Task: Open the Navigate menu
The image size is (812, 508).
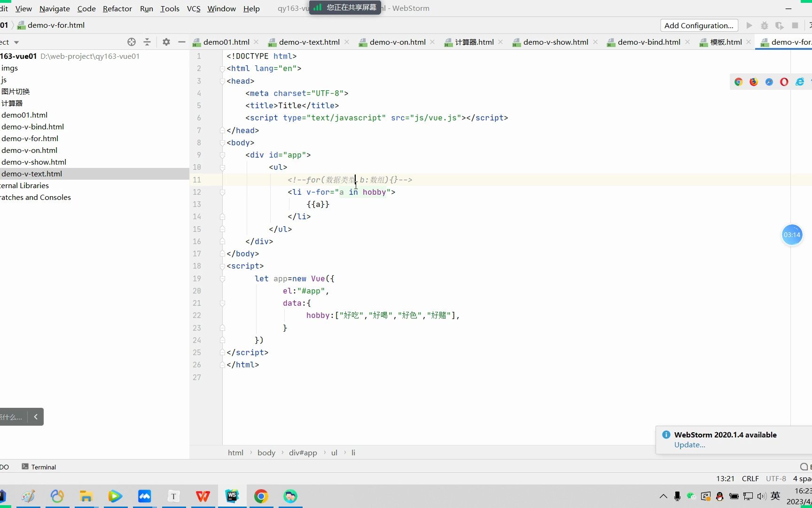Action: pyautogui.click(x=55, y=8)
